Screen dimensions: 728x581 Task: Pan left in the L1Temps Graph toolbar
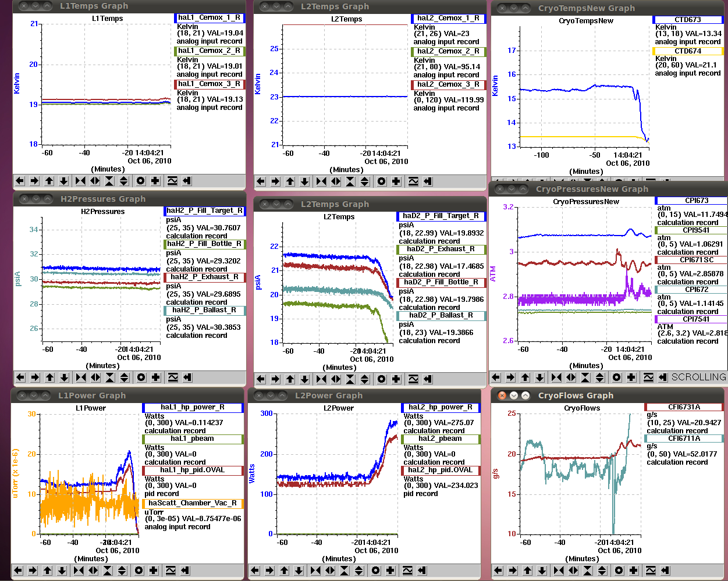(x=20, y=181)
